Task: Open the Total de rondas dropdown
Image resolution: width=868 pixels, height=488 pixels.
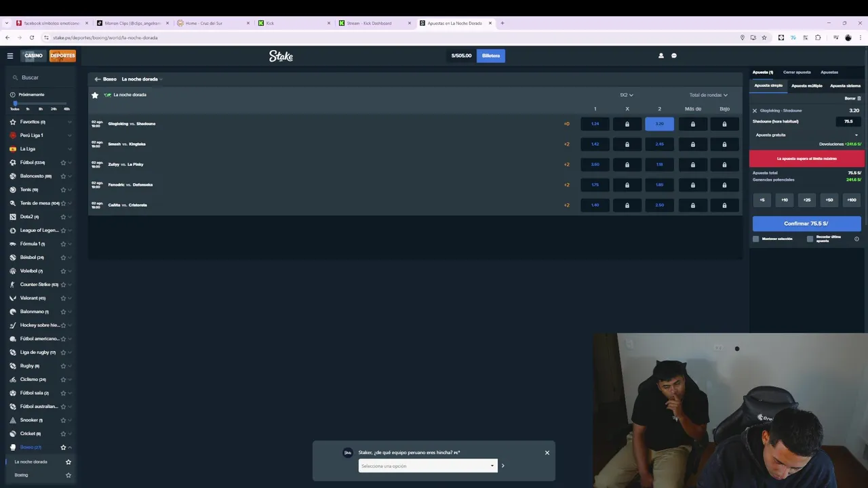Action: 709,95
